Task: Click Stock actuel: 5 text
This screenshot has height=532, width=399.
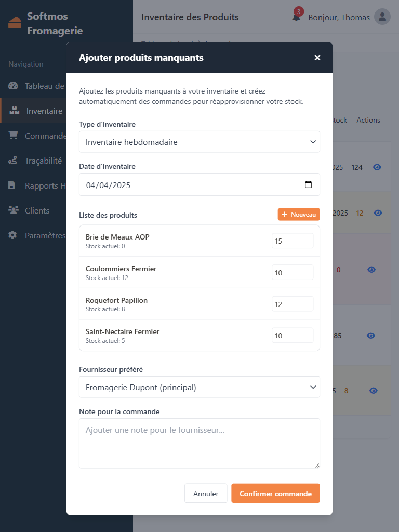Action: tap(105, 341)
